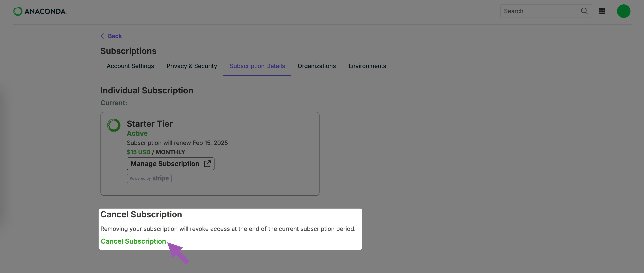
Task: Click the Current: label
Action: pyautogui.click(x=114, y=103)
